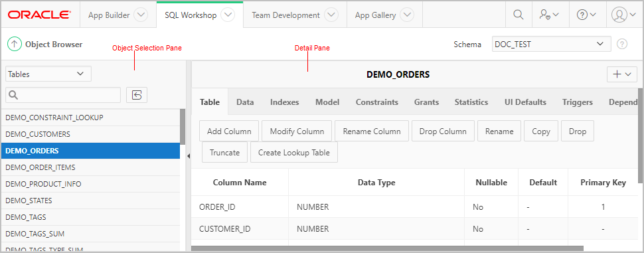644x253 pixels.
Task: Expand the App Builder dropdown arrow
Action: [141, 15]
